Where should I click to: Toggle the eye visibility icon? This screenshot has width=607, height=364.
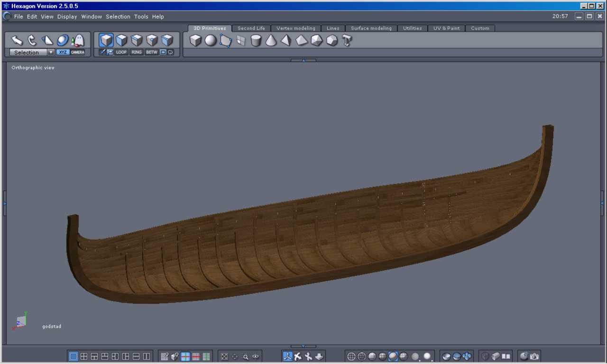(x=256, y=357)
